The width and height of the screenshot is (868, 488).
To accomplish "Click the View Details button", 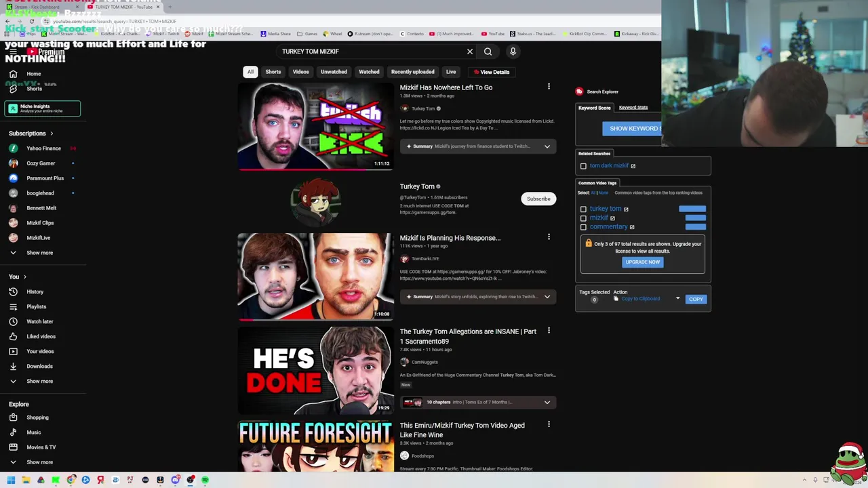I will (x=492, y=72).
